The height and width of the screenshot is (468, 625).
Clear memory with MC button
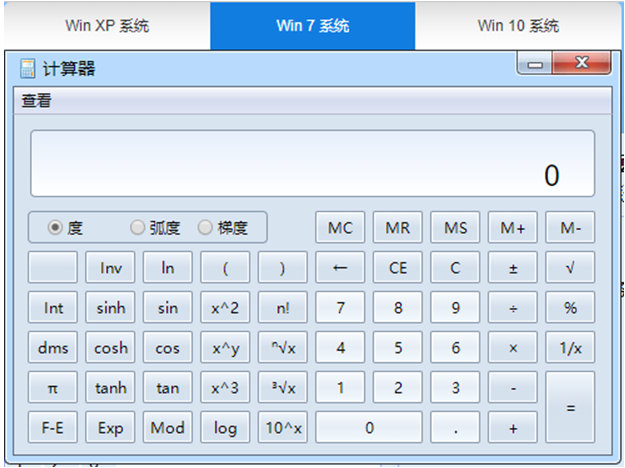340,227
